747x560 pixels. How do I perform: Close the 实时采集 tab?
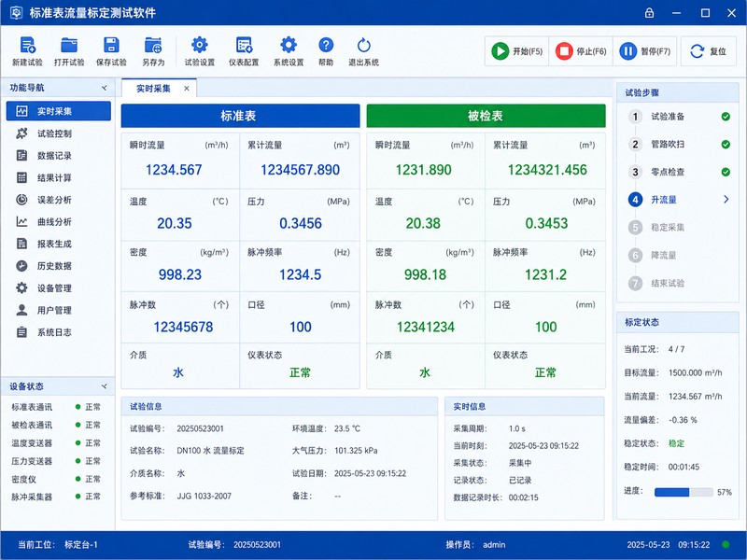coord(187,89)
